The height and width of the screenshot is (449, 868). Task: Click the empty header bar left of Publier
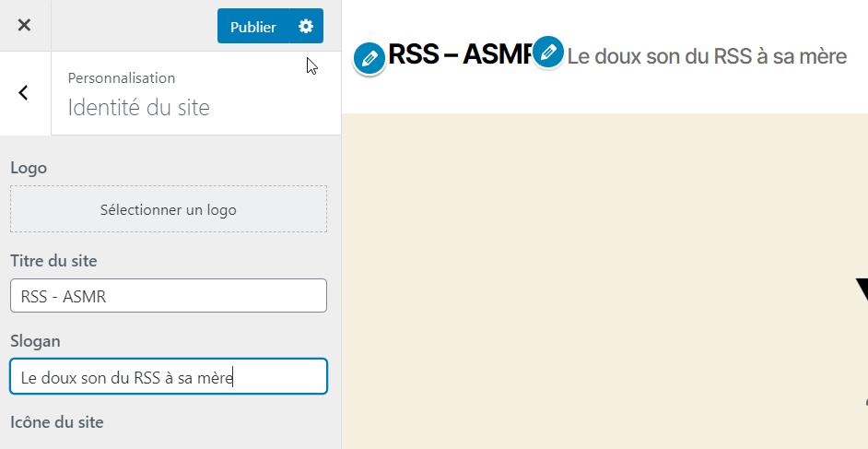pyautogui.click(x=134, y=26)
